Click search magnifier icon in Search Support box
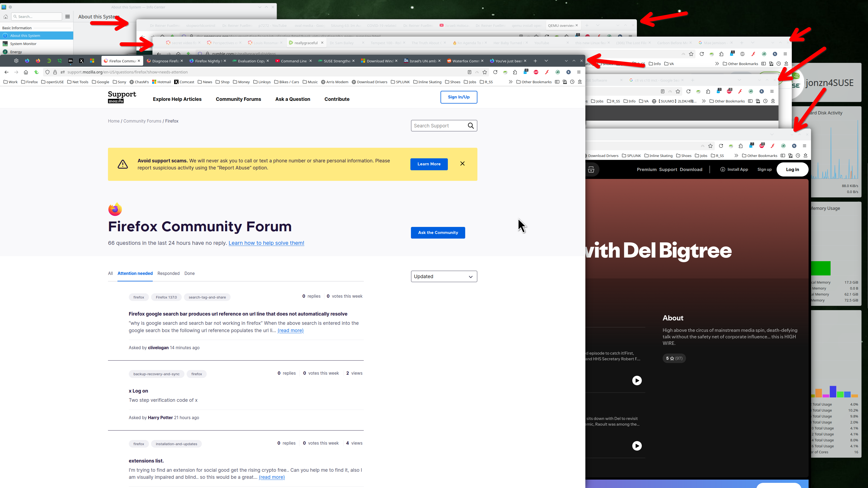This screenshot has height=488, width=868. (471, 126)
